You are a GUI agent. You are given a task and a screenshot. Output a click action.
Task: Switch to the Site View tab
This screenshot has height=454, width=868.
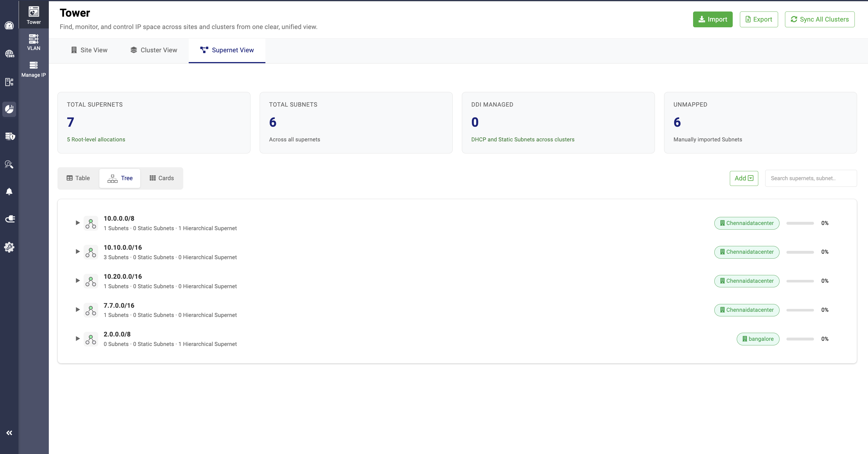point(89,50)
